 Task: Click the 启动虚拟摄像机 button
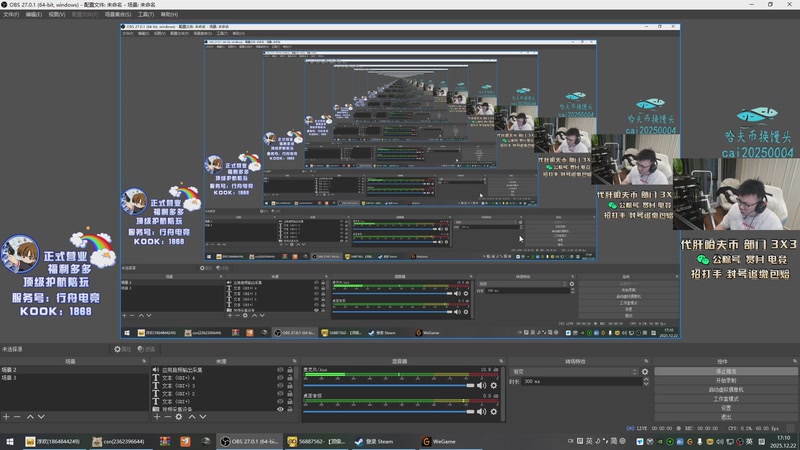725,389
